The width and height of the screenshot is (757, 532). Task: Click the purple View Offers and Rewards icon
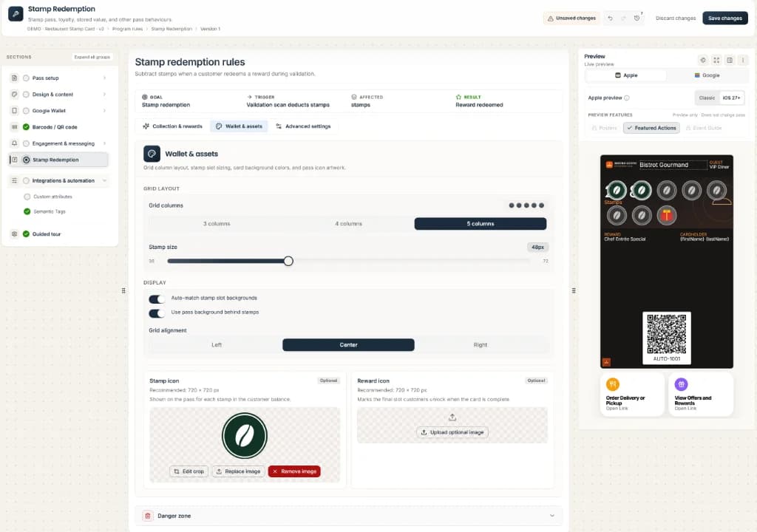pyautogui.click(x=681, y=384)
